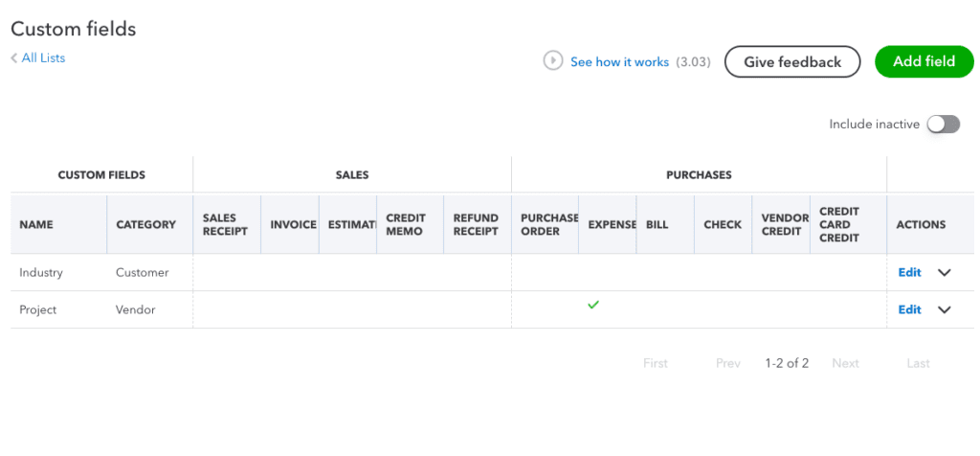Open the See how it works video link
The height and width of the screenshot is (456, 980).
pos(619,62)
